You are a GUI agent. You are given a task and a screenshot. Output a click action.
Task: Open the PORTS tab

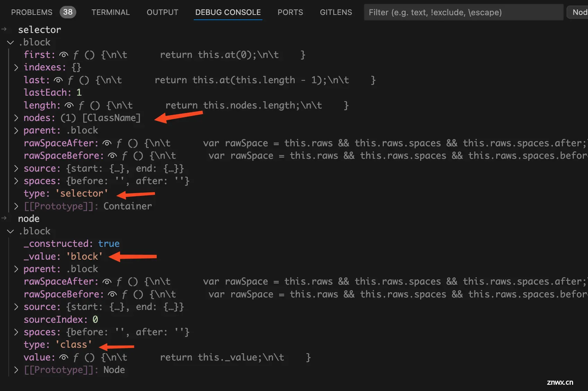290,12
